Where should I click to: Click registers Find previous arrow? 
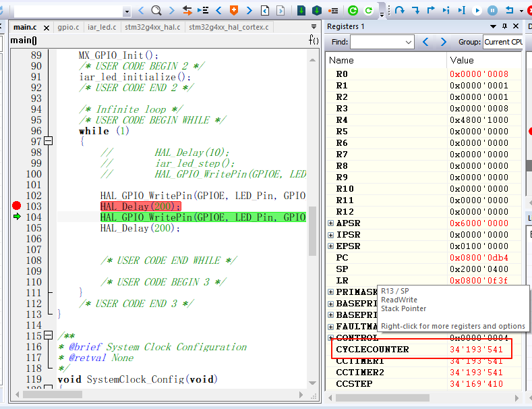pyautogui.click(x=426, y=42)
